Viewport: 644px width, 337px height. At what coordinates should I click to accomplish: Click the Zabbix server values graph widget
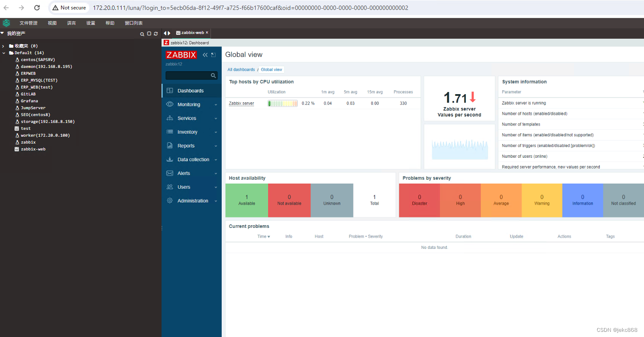(x=459, y=147)
